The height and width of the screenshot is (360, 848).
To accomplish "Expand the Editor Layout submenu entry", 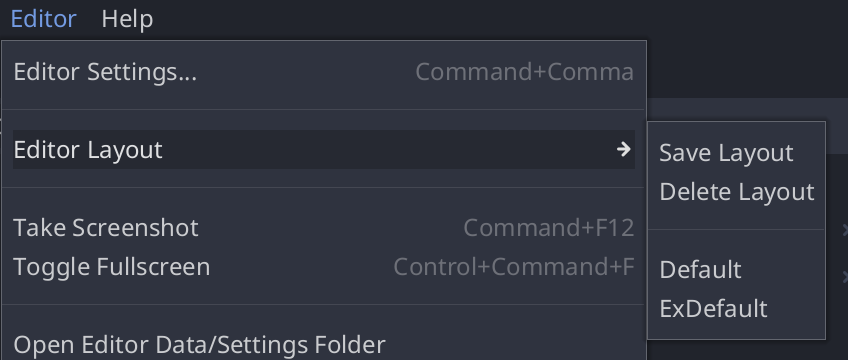I will point(323,149).
